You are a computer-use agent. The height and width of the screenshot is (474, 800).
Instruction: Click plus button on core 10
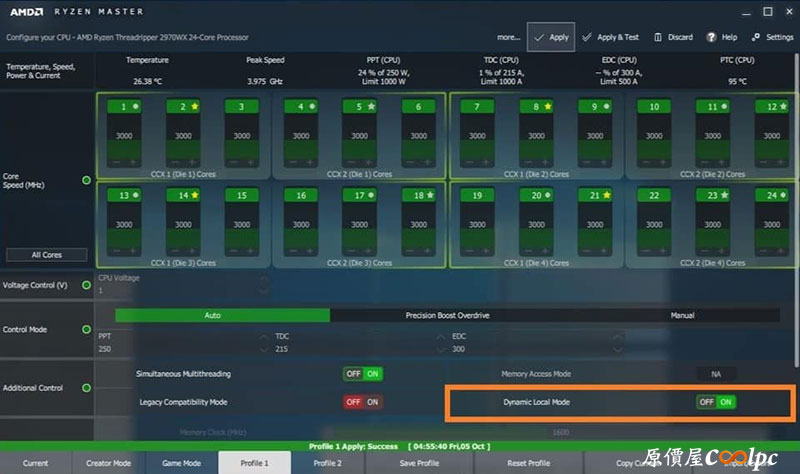(x=663, y=163)
